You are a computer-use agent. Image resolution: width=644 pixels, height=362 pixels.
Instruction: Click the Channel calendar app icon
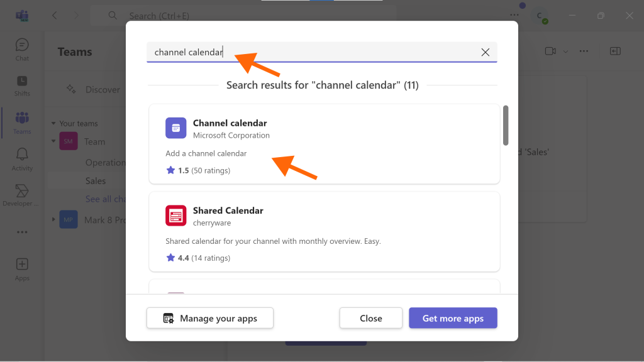coord(176,128)
